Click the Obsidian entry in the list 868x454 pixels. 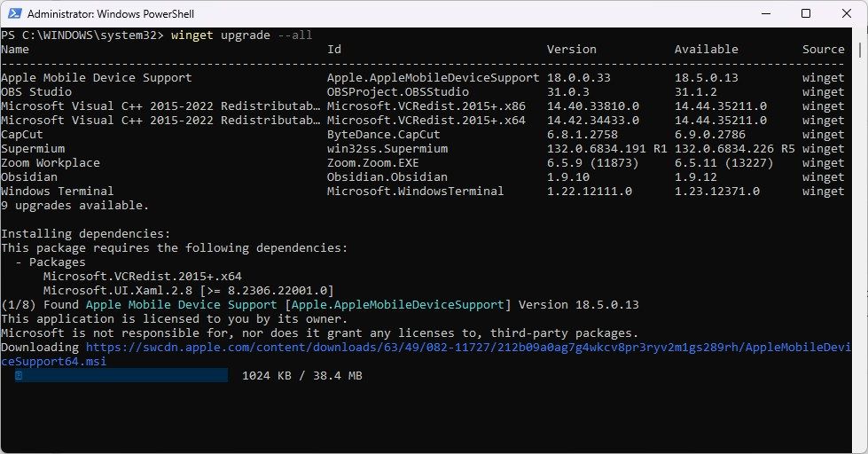(x=29, y=177)
